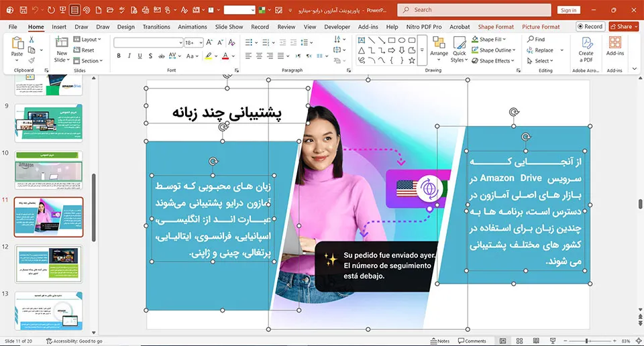This screenshot has width=644, height=346.
Task: Click the zoom in plus button
Action: 614,341
